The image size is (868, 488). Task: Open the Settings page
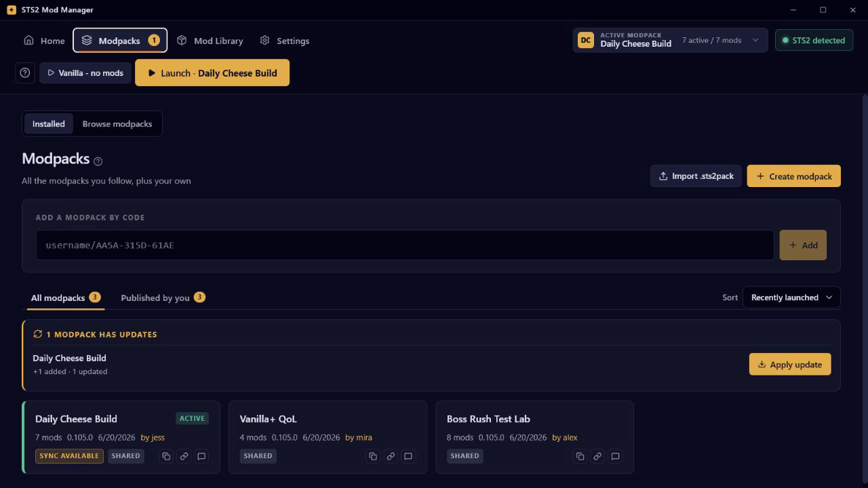pos(284,41)
